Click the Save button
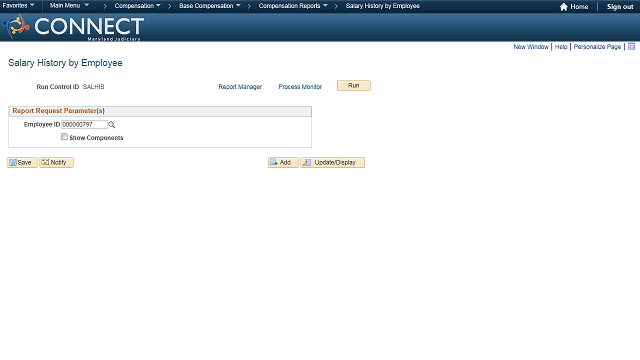 22,162
